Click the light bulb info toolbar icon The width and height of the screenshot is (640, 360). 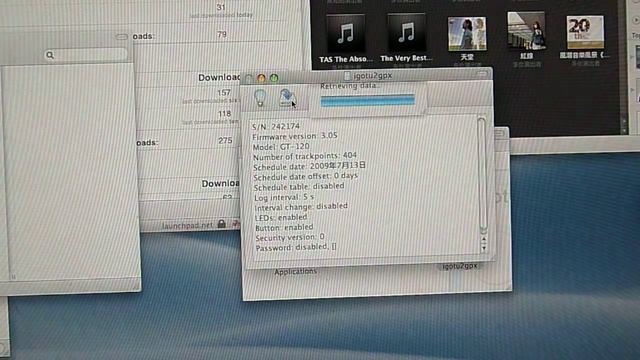click(x=260, y=98)
